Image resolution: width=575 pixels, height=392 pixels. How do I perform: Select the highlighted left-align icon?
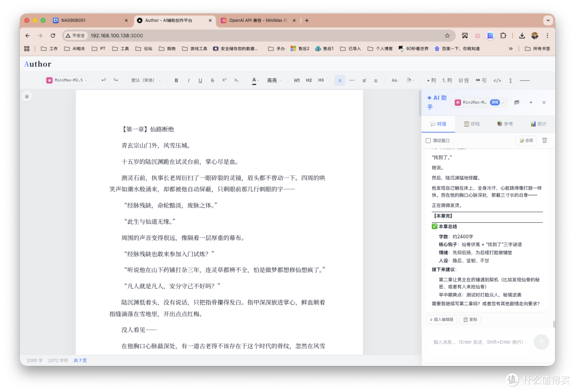(x=340, y=80)
